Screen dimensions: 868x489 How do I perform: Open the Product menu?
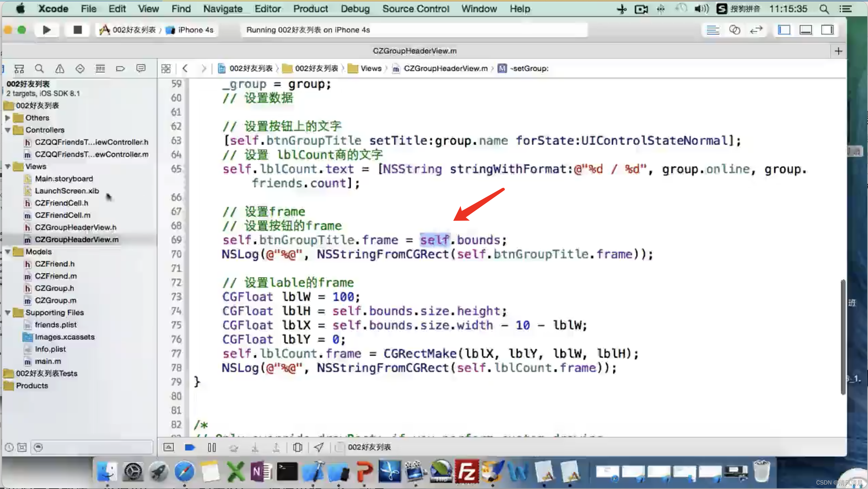[x=310, y=9]
